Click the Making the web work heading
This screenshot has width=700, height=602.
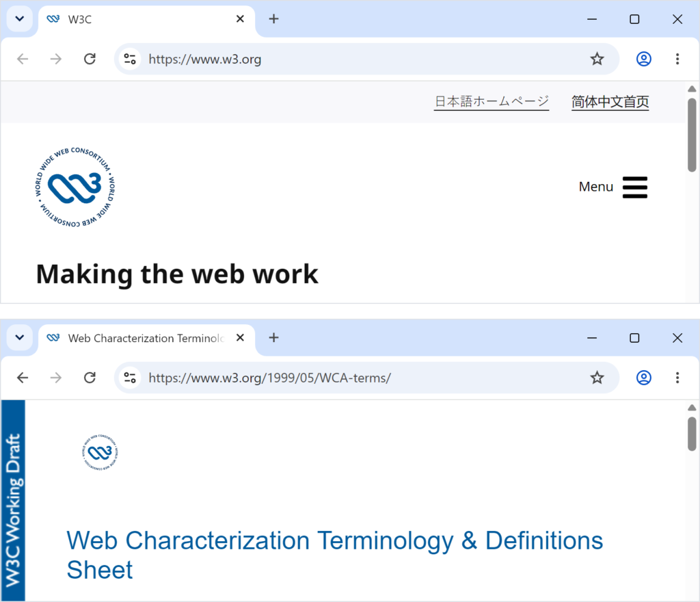(x=177, y=274)
